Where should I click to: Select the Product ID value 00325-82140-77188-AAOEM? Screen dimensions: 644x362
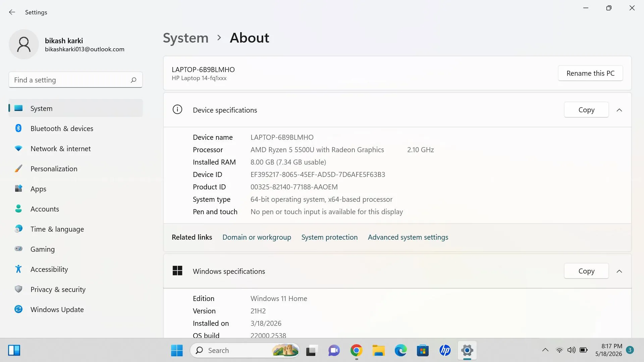(294, 187)
